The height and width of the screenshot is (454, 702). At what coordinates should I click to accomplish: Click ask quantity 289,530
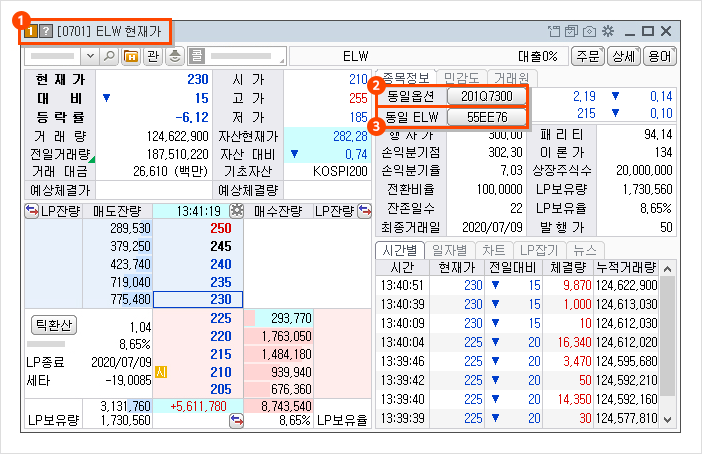tap(130, 228)
